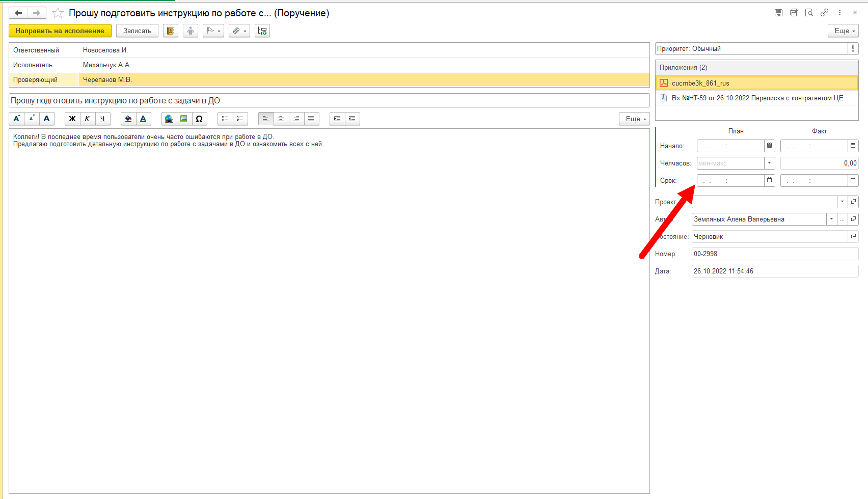Increase the paragraph indent
The image size is (868, 499).
coord(337,119)
